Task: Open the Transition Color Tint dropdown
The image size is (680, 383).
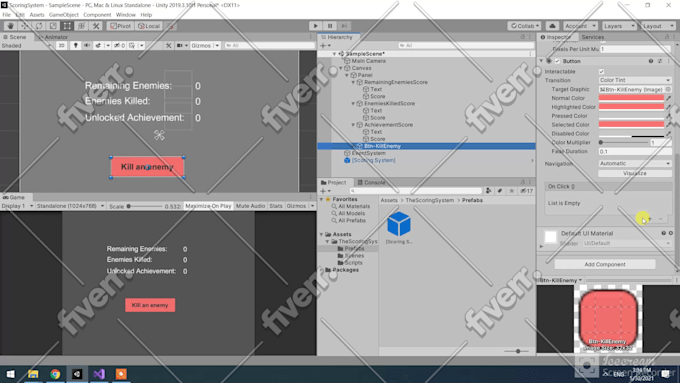Action: pyautogui.click(x=635, y=80)
